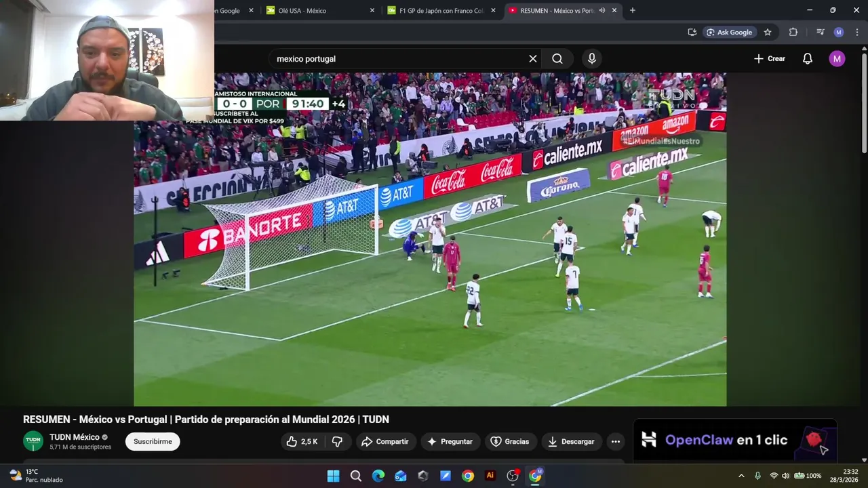Click the Descargar download button

pyautogui.click(x=572, y=441)
